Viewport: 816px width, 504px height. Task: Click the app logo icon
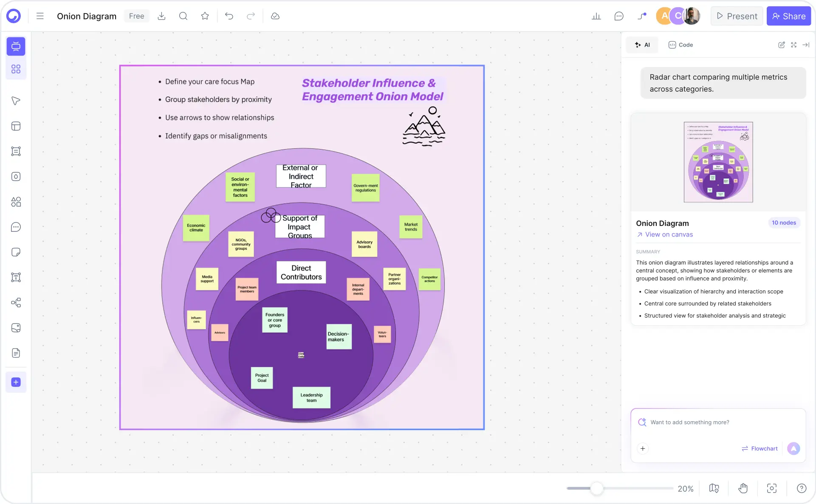click(14, 16)
